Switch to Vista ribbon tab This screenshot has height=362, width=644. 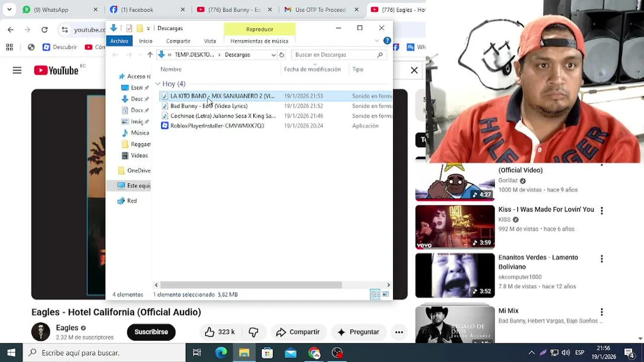click(210, 41)
